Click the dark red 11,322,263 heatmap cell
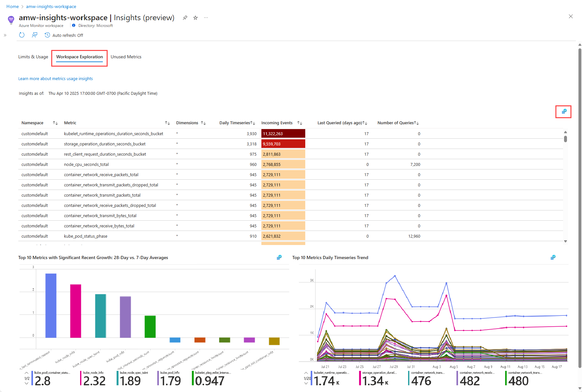582x392 pixels. [283, 134]
